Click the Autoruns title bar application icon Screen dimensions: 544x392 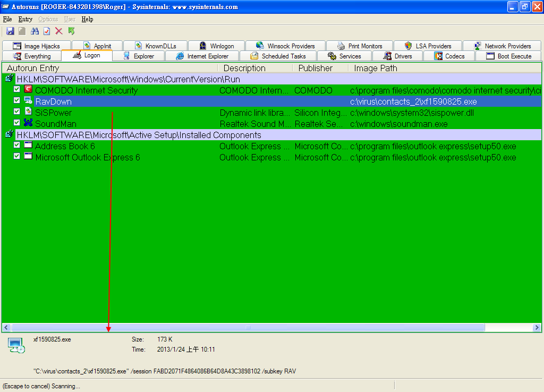(5, 6)
